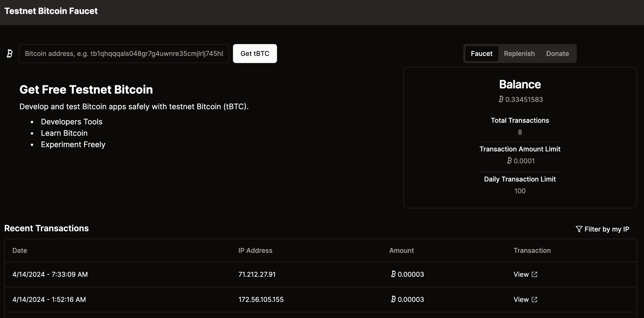
Task: Click the filter funnel icon
Action: pos(579,229)
